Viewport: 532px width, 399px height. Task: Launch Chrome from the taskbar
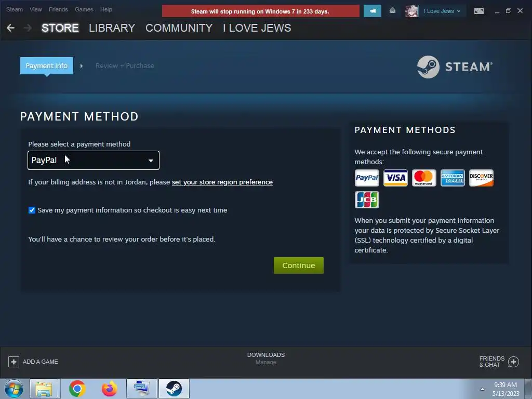(x=77, y=389)
